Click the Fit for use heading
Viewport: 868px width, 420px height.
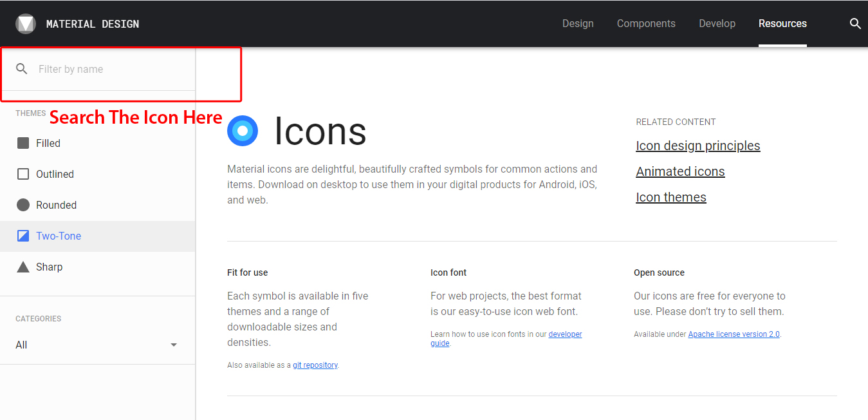(248, 272)
